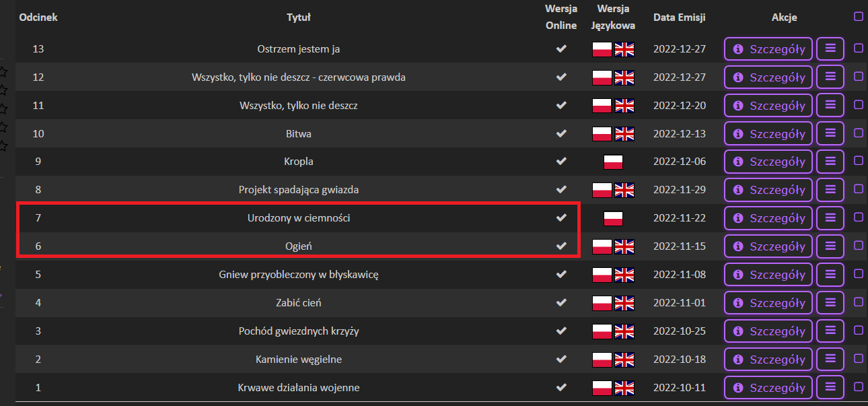Select checkbox next to episode 2
This screenshot has height=406, width=868.
[859, 359]
